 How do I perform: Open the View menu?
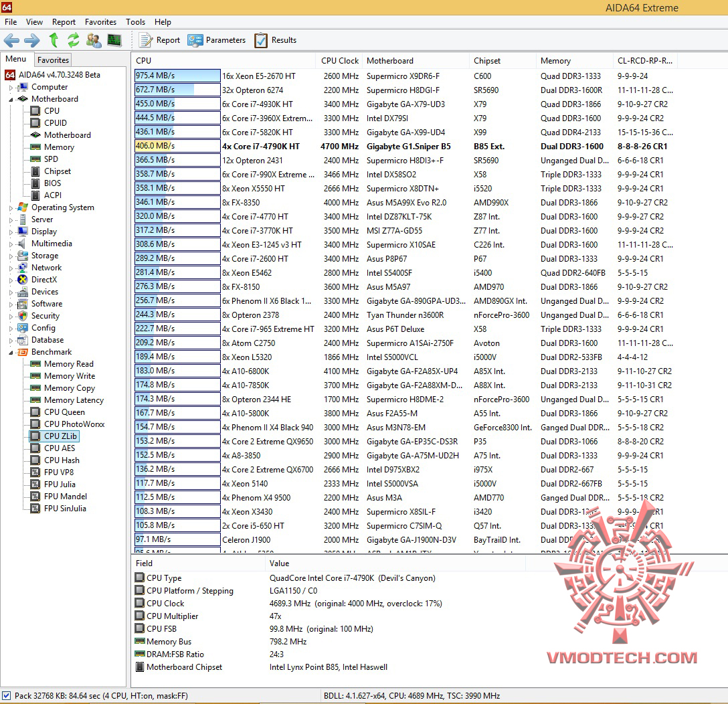pos(34,22)
